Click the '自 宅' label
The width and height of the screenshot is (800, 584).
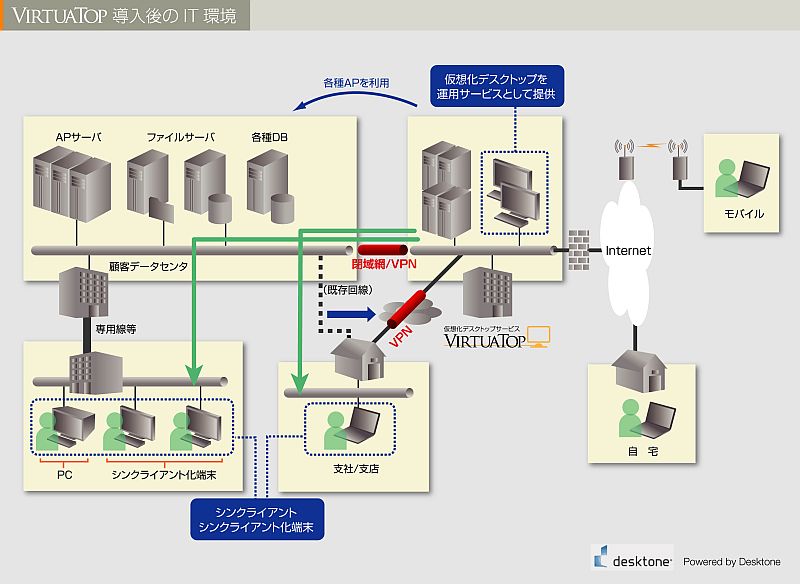pos(643,451)
